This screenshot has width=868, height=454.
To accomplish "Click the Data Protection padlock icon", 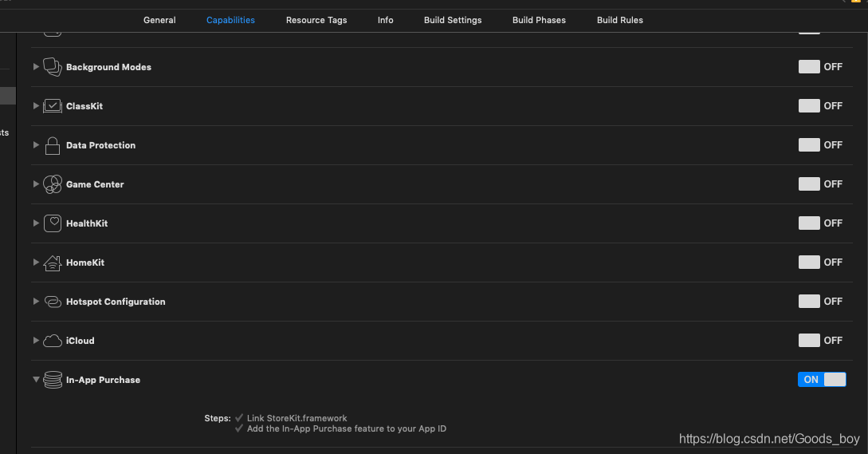I will (x=53, y=145).
